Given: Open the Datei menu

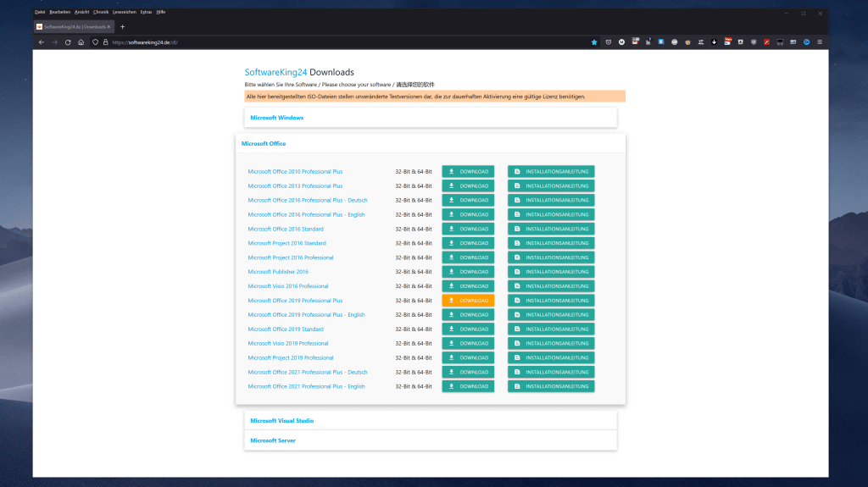Looking at the screenshot, I should [40, 12].
